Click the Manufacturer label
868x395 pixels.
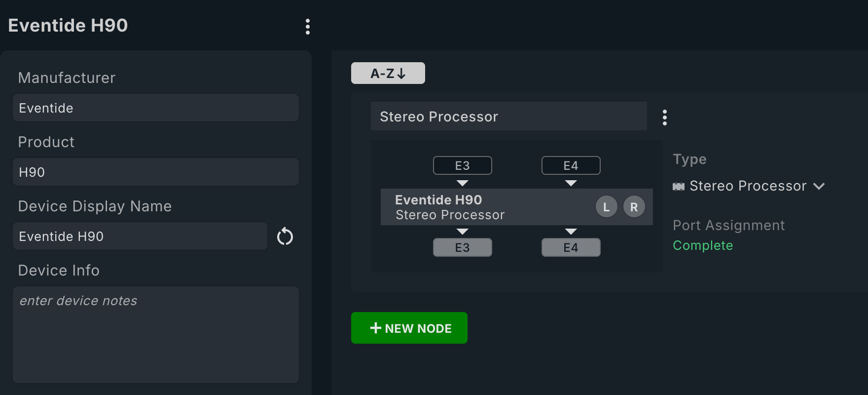[x=67, y=78]
